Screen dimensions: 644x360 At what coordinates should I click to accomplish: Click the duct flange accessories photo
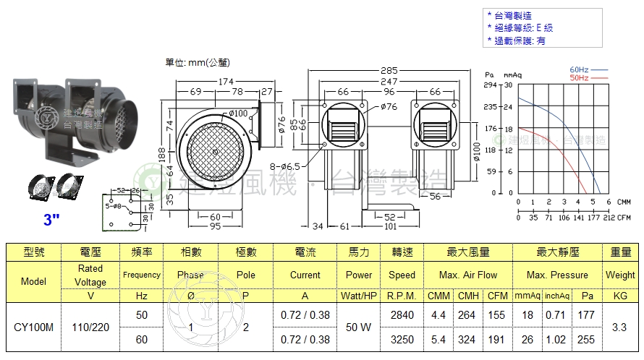[56, 187]
